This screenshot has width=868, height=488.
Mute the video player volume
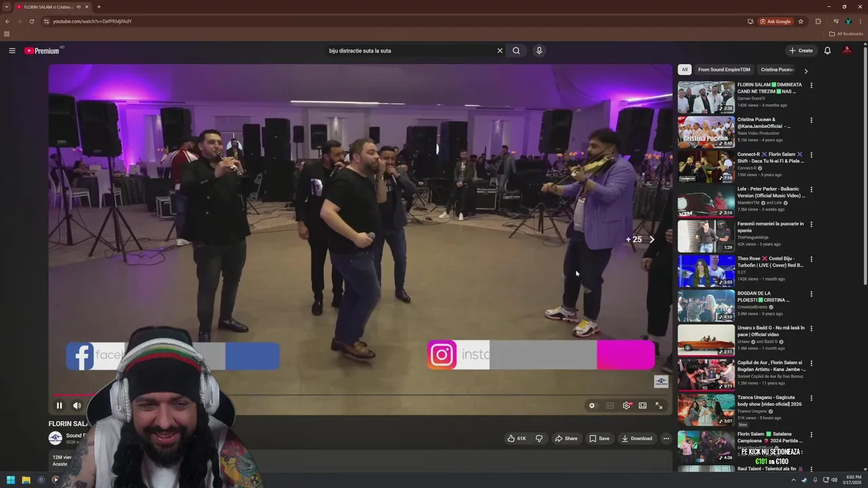(x=77, y=405)
